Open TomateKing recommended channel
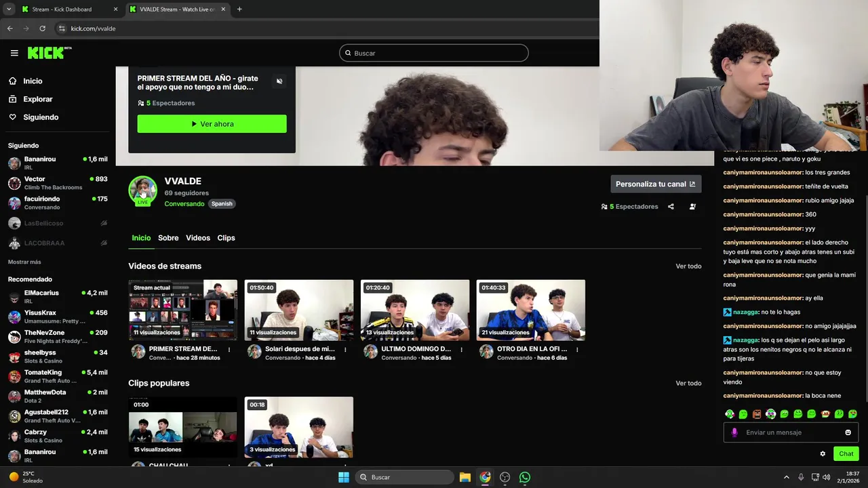The height and width of the screenshot is (488, 868). [58, 376]
